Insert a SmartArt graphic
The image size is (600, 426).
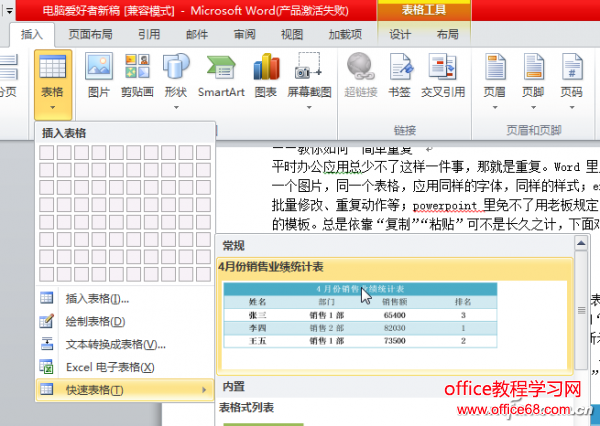click(221, 76)
